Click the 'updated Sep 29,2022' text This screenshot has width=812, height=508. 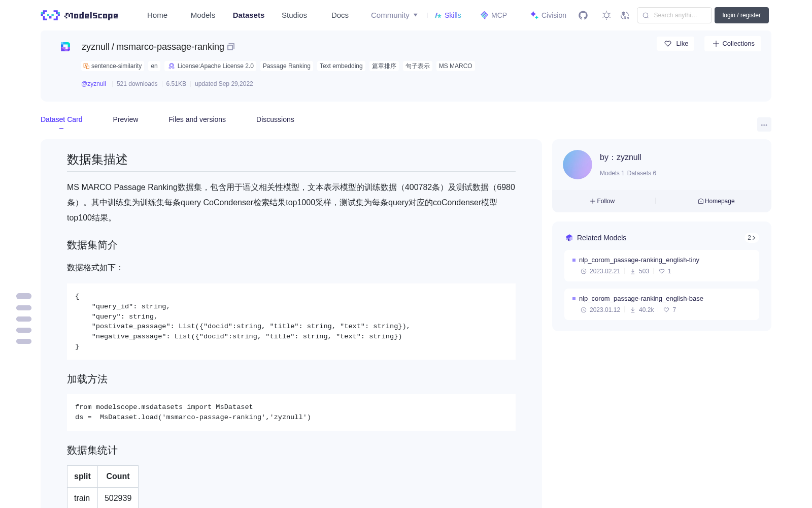[224, 84]
